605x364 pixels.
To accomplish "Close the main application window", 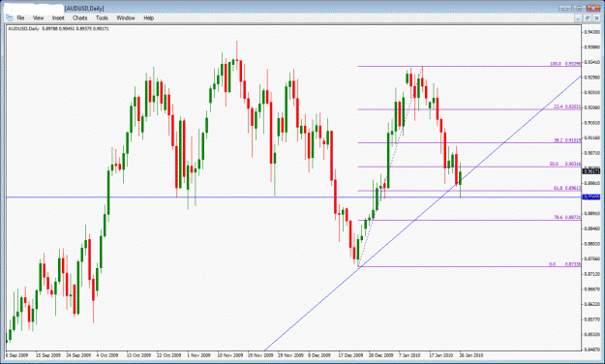I will click(593, 8).
